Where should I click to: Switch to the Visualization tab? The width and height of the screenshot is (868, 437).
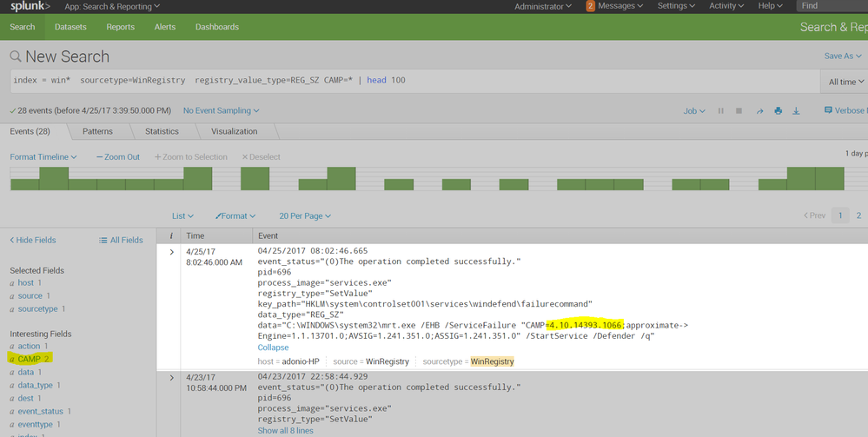(235, 131)
